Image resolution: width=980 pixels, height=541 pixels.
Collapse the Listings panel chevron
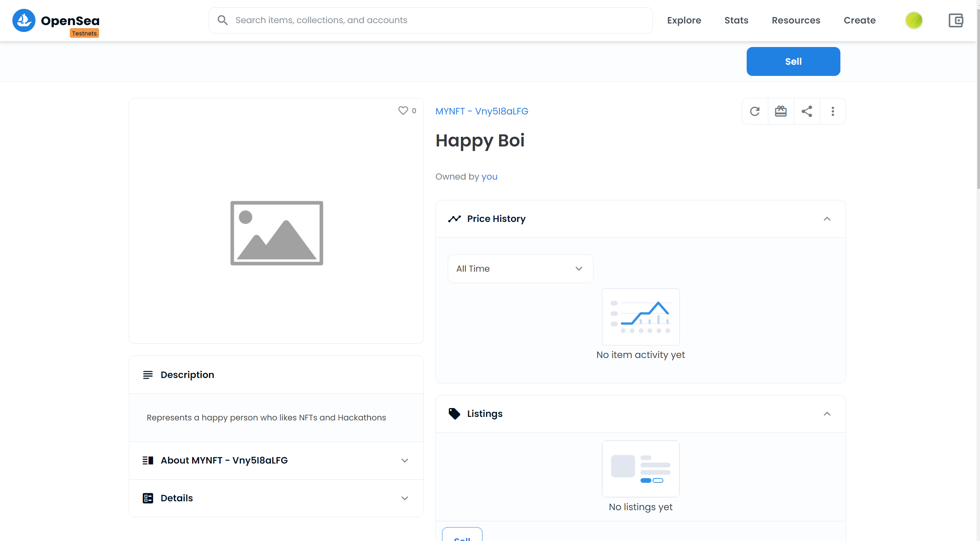pos(827,414)
